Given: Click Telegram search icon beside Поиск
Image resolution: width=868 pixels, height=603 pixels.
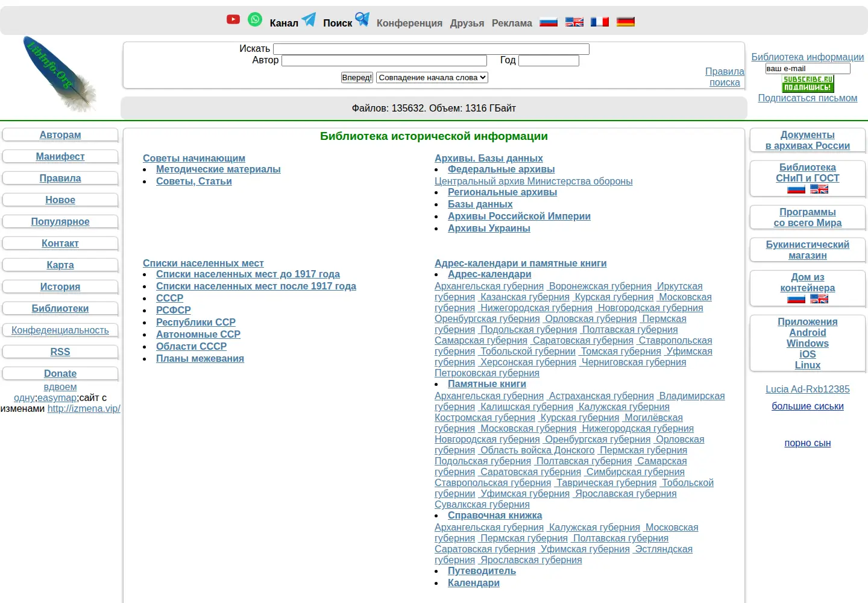Looking at the screenshot, I should [362, 19].
